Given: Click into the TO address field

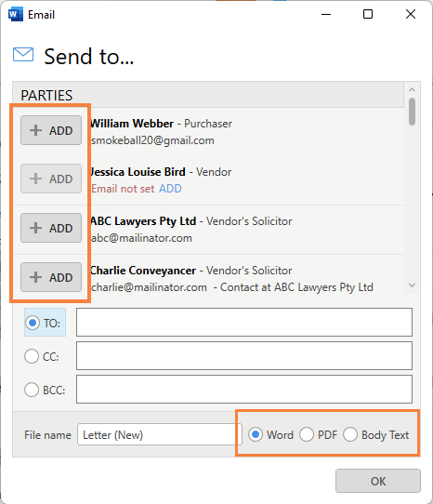Looking at the screenshot, I should click(x=244, y=322).
